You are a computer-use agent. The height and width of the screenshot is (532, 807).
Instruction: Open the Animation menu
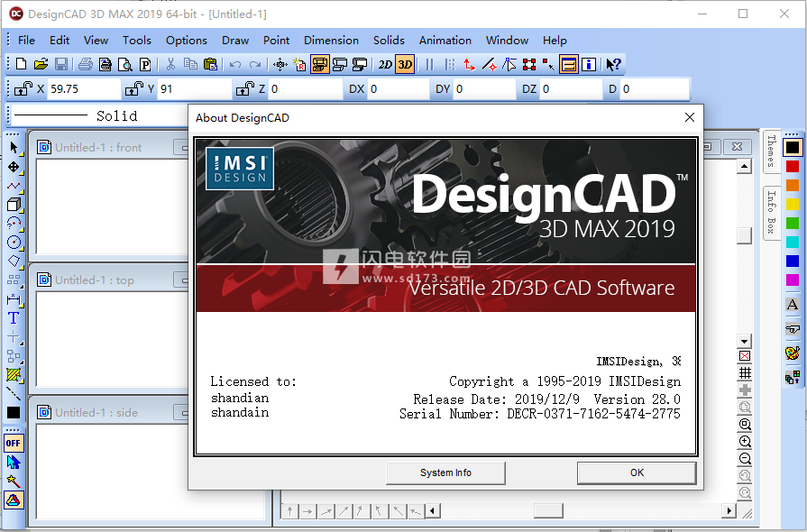tap(445, 41)
